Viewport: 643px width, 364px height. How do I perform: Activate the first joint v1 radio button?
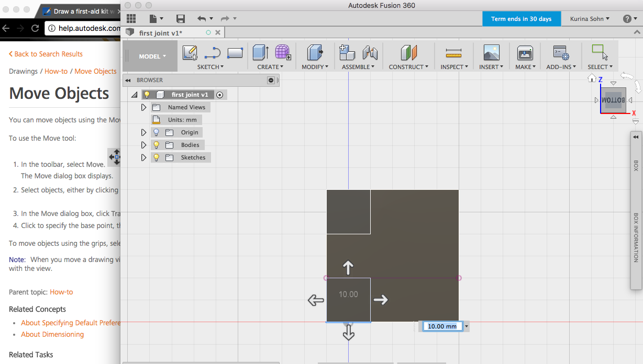[x=220, y=95]
